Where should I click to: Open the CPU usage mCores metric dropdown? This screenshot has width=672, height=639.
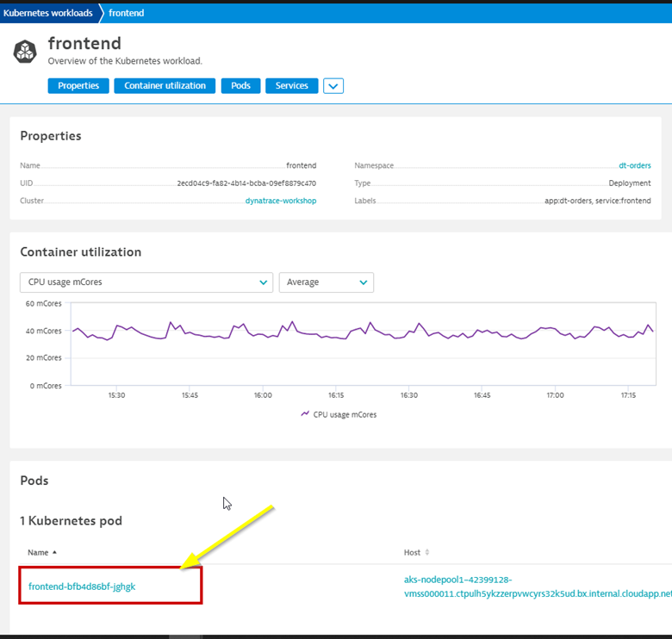point(146,282)
